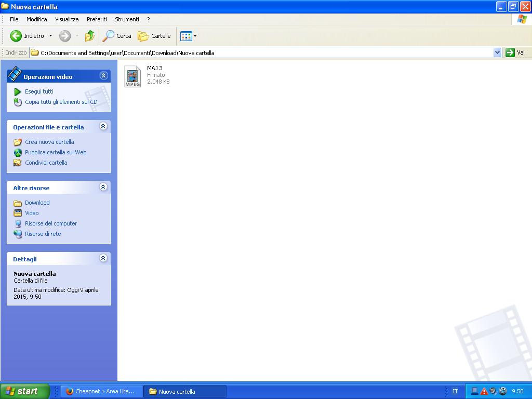The image size is (532, 399).
Task: Click the Visualizza views icon button
Action: click(x=186, y=36)
